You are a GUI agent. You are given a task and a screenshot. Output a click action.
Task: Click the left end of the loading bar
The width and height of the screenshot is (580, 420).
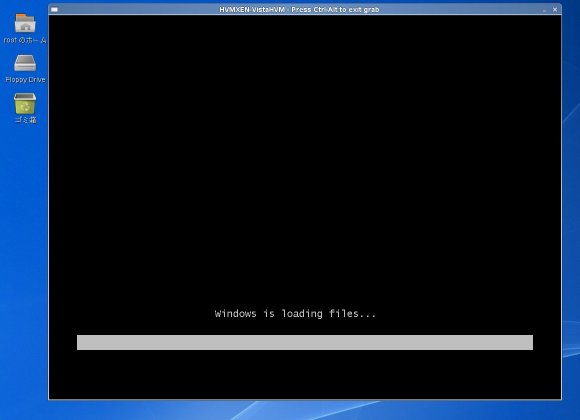click(x=79, y=342)
